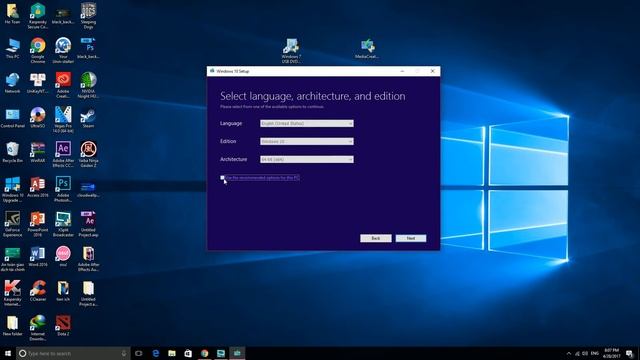Screen dimensions: 640x360
Task: Select the NVIDIA green globe shortcut
Action: pos(88,85)
